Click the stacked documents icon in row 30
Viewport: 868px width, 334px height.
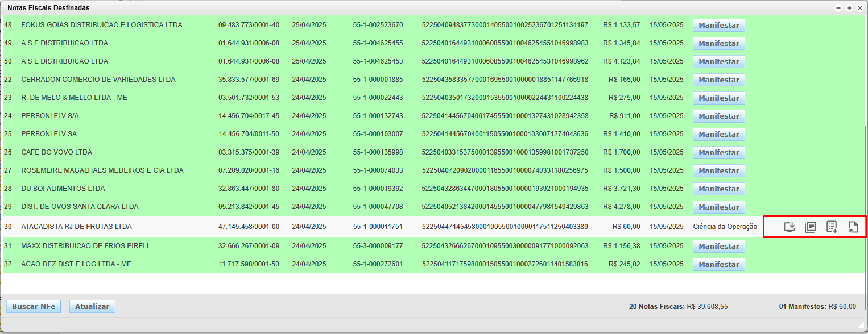coord(811,227)
